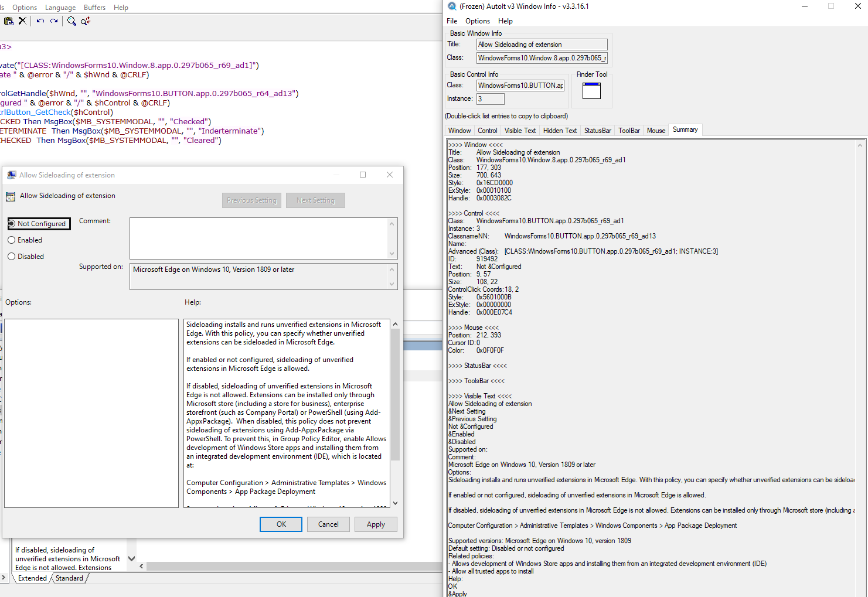
Task: Click the AutoIt Finder Tool crosshair
Action: (x=591, y=91)
